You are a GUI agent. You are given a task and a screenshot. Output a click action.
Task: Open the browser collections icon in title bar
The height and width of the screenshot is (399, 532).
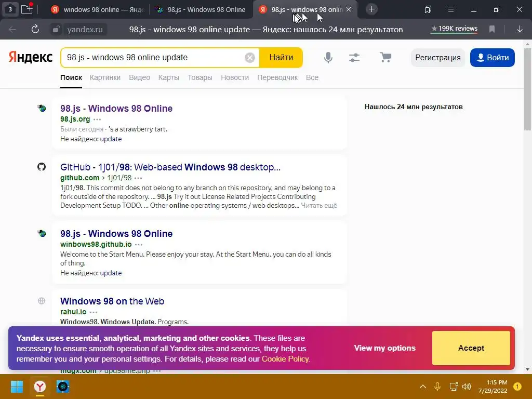pyautogui.click(x=428, y=9)
